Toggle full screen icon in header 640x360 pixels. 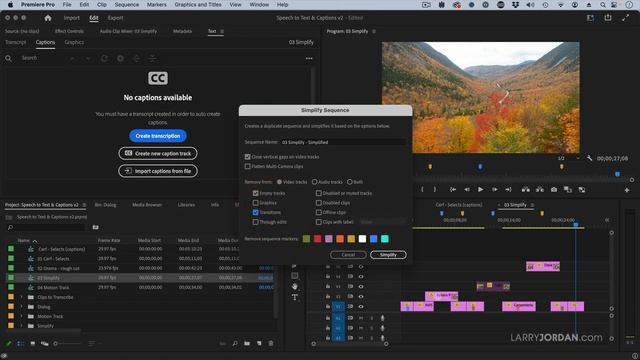click(625, 18)
